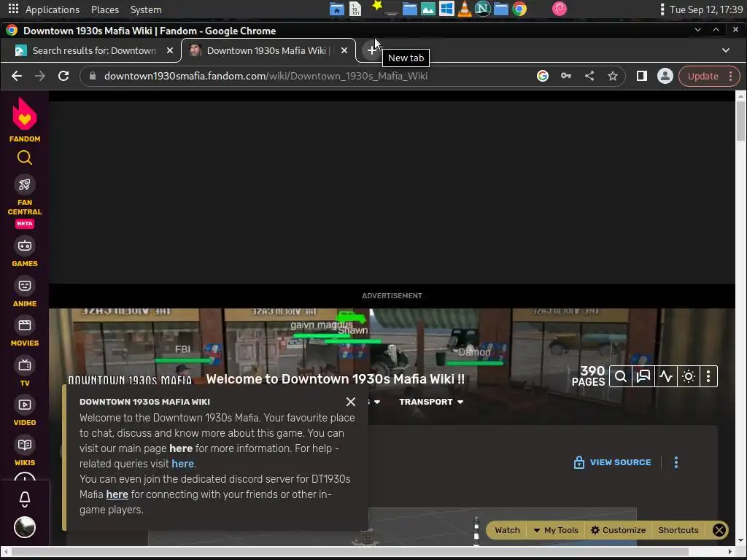The height and width of the screenshot is (560, 747).
Task: Open the Chrome profile avatar
Action: pos(665,76)
